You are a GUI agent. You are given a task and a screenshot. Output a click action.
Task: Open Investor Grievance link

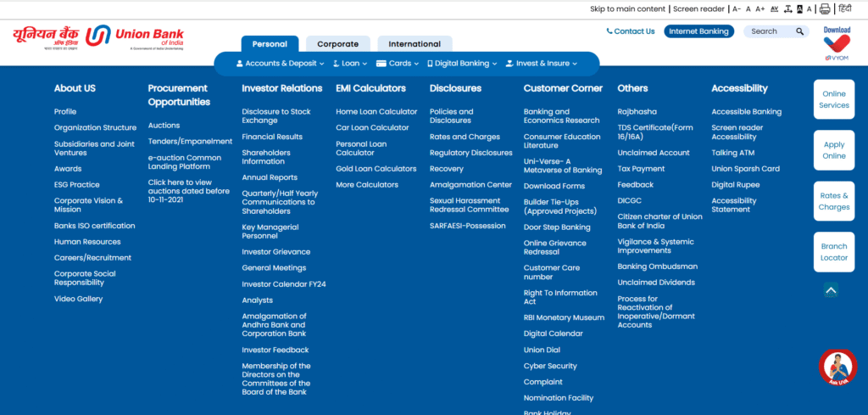[276, 252]
